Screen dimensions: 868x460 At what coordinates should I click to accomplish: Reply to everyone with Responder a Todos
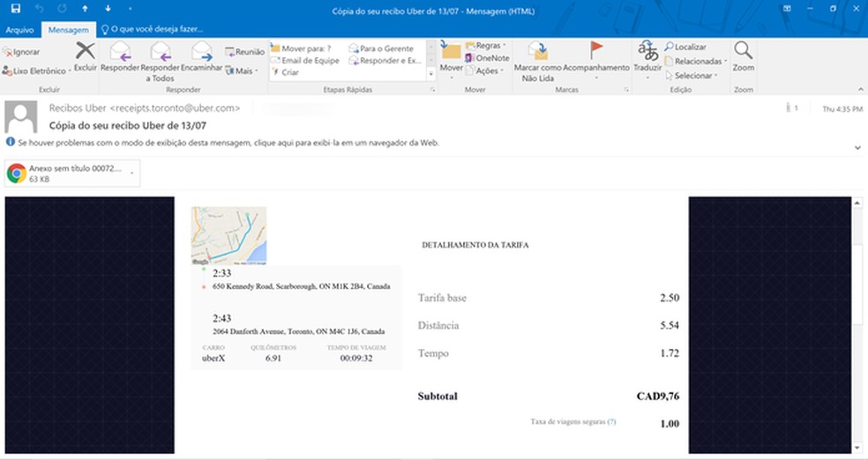[160, 62]
